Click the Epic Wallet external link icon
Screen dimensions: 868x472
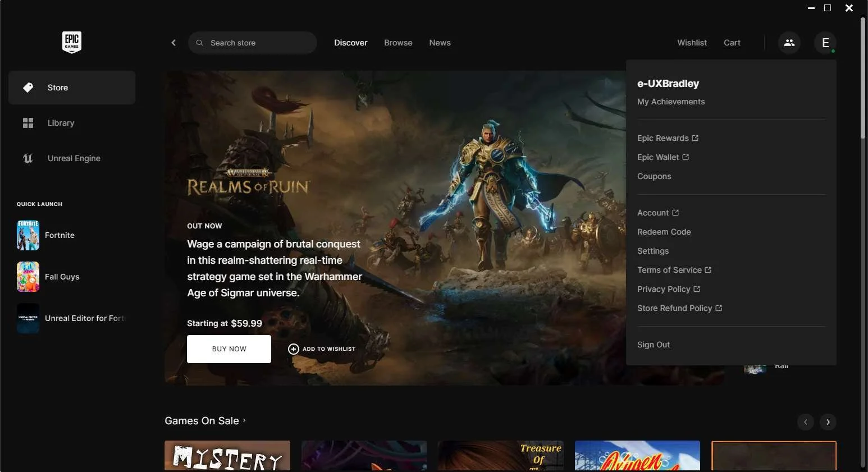tap(686, 157)
